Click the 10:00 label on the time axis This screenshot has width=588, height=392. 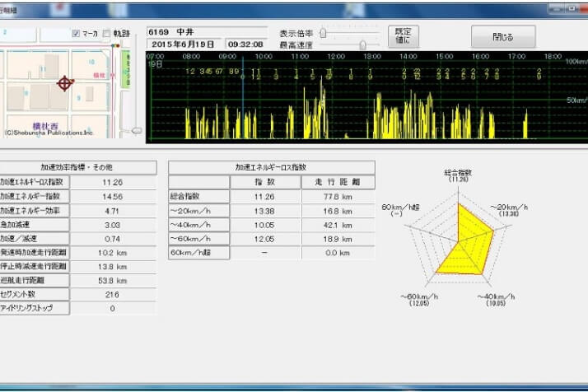(x=264, y=56)
